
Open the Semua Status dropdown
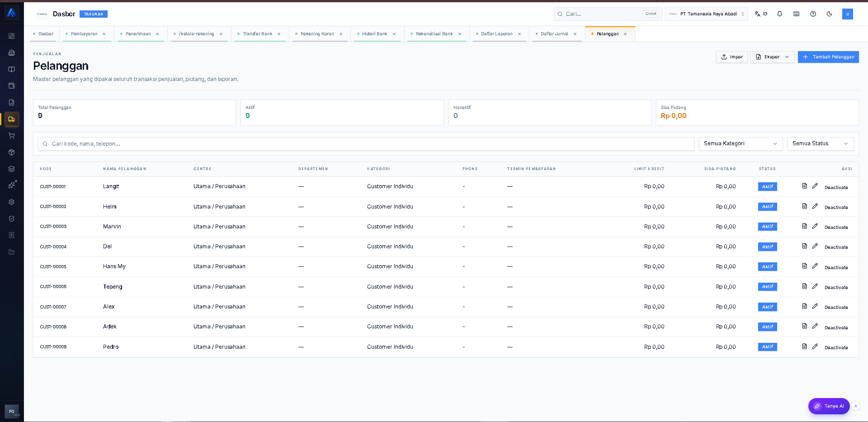click(x=820, y=144)
